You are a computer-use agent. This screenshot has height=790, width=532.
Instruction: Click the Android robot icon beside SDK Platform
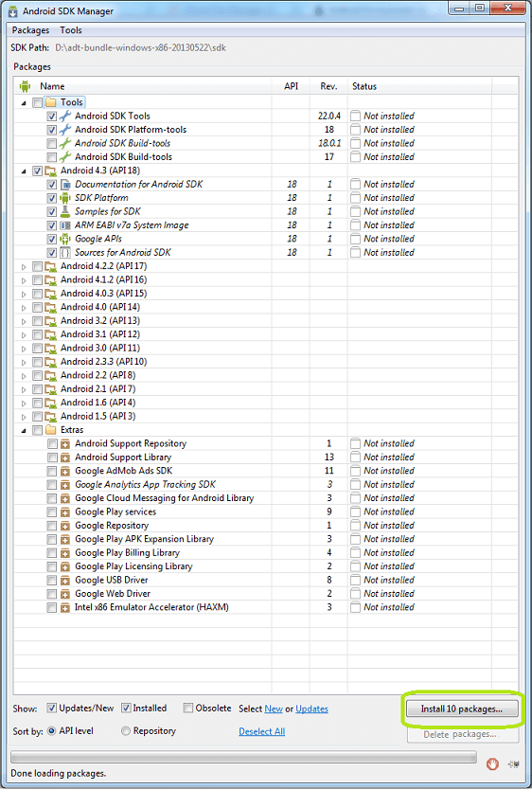pos(65,198)
